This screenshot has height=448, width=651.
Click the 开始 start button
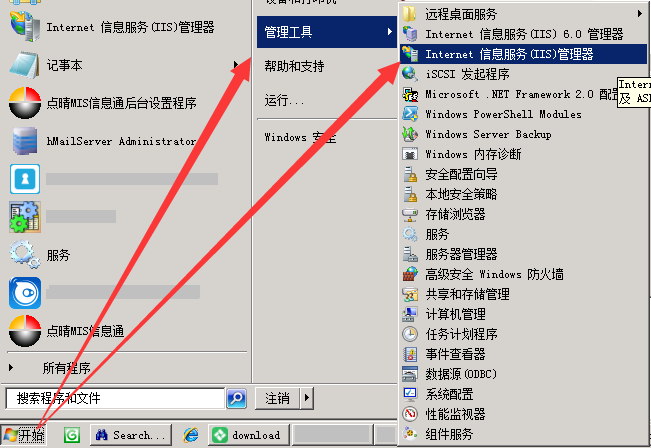click(x=23, y=435)
